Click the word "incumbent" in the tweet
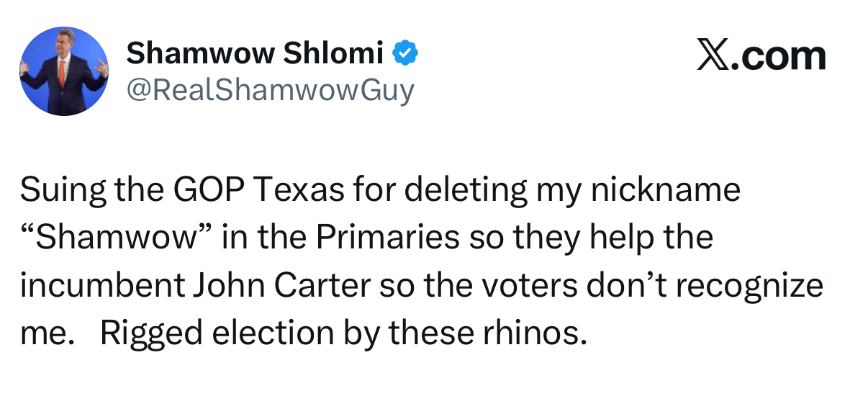 [102, 286]
